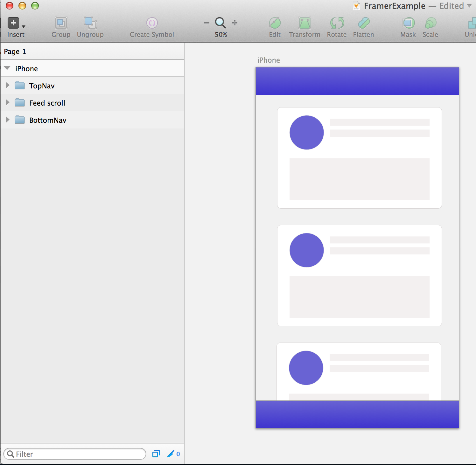Select the purple bottom navigation bar
This screenshot has height=465, width=476.
point(357,414)
